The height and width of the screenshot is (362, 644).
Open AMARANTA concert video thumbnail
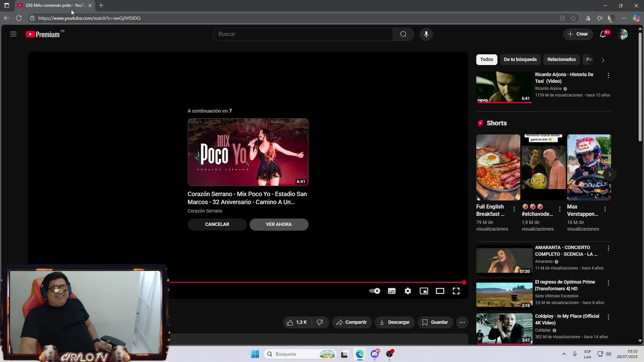[x=504, y=259]
